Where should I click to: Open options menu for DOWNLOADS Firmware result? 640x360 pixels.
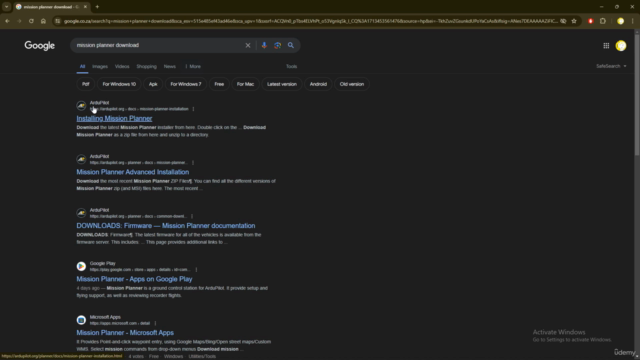click(192, 216)
